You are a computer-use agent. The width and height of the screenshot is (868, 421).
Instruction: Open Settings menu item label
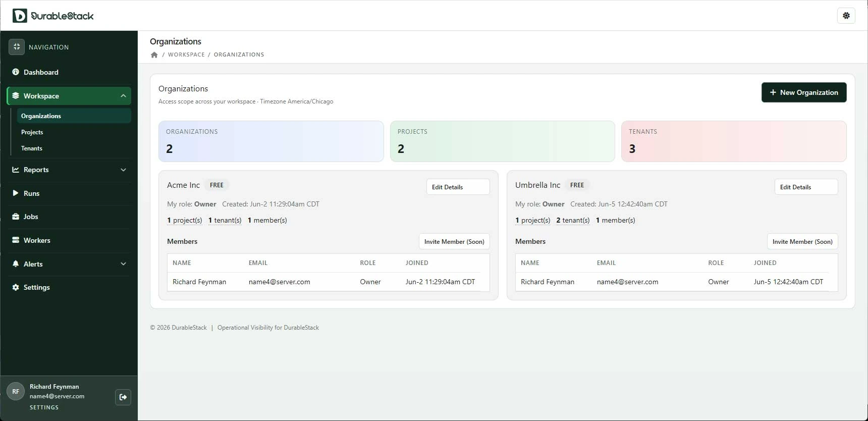tap(37, 287)
